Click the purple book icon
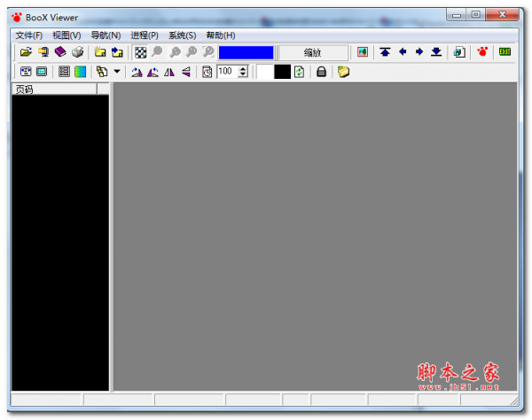The height and width of the screenshot is (420, 532). [x=60, y=52]
